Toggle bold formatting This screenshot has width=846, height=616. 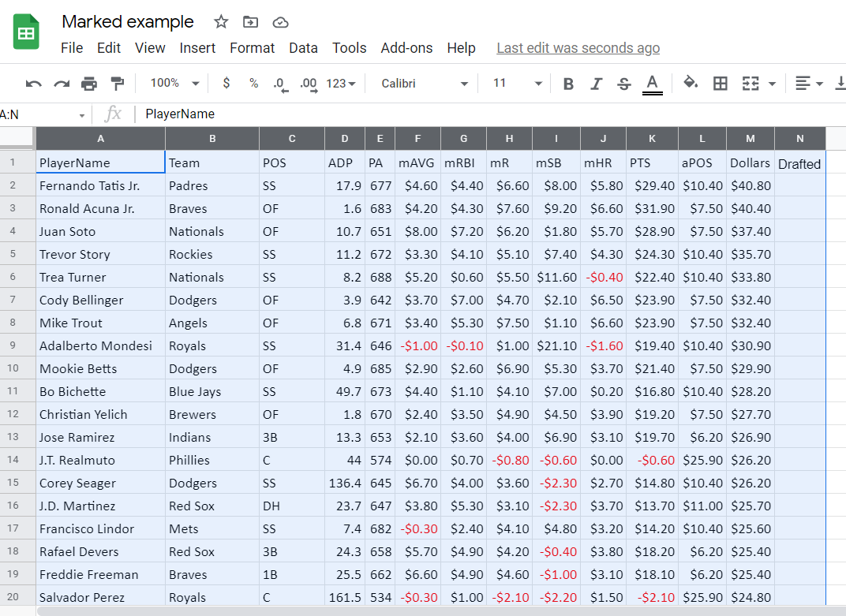[568, 83]
